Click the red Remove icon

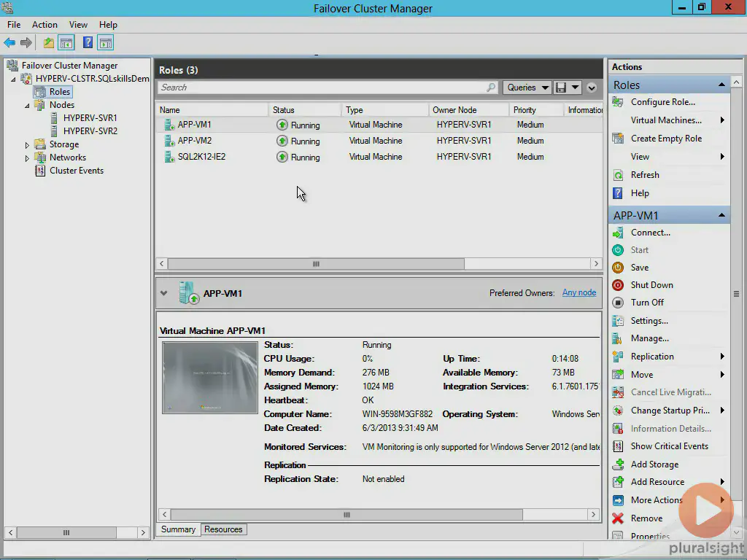point(618,518)
